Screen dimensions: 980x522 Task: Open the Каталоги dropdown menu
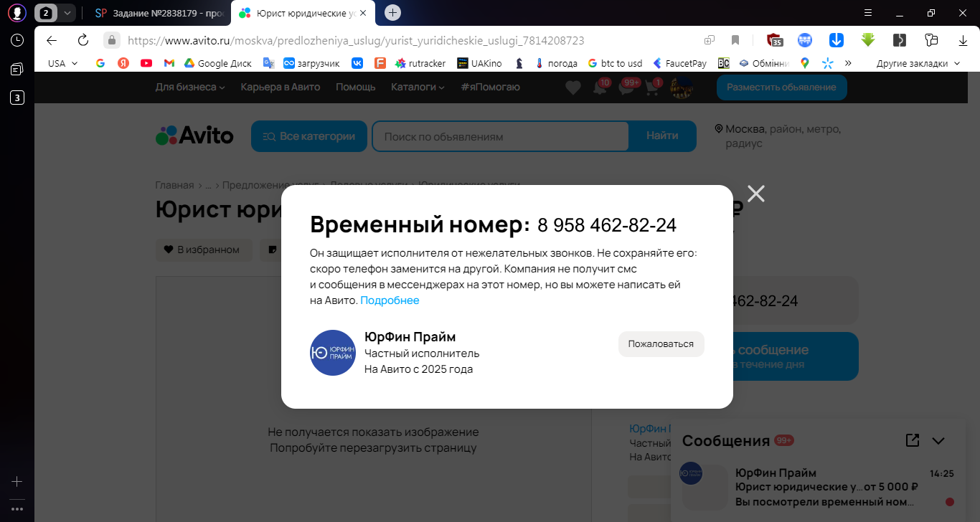point(418,87)
